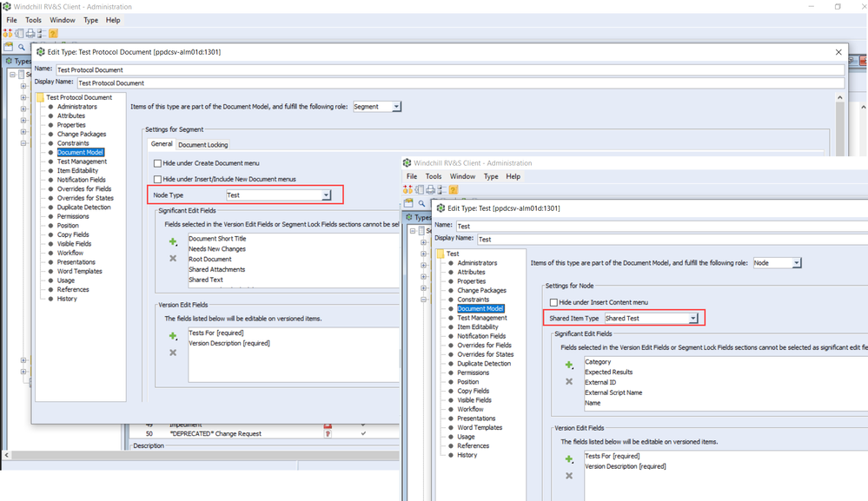Click the Name field containing Test Protocol Document
This screenshot has width=868, height=501.
coord(450,70)
